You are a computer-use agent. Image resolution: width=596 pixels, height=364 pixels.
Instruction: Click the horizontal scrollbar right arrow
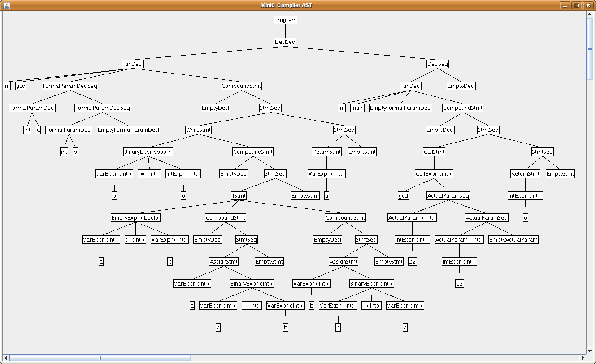coord(583,358)
